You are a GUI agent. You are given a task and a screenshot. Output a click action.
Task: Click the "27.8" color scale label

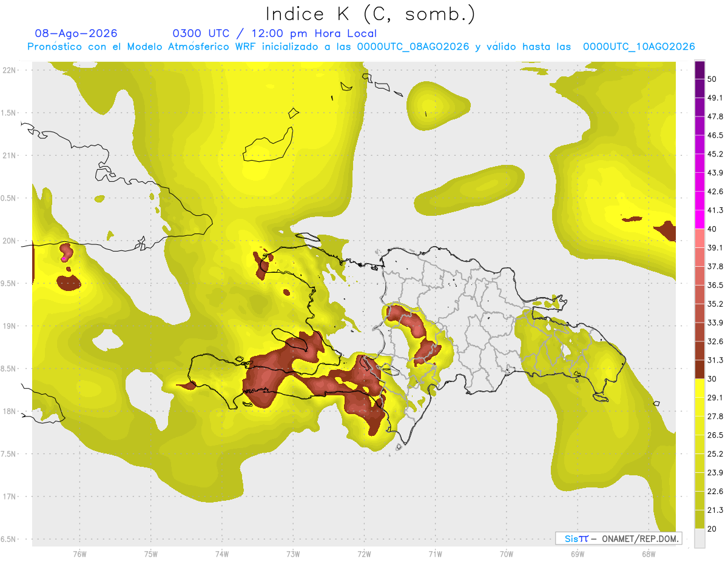[x=715, y=416]
